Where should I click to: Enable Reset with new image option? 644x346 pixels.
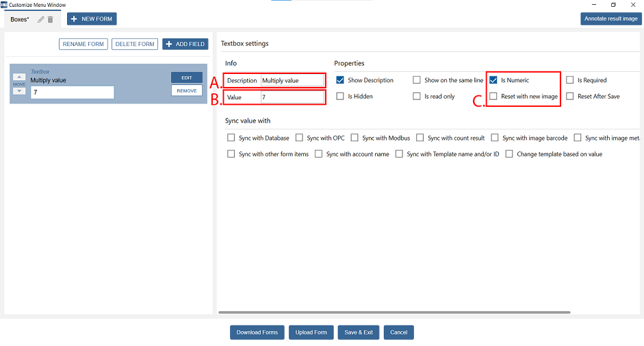pyautogui.click(x=493, y=97)
